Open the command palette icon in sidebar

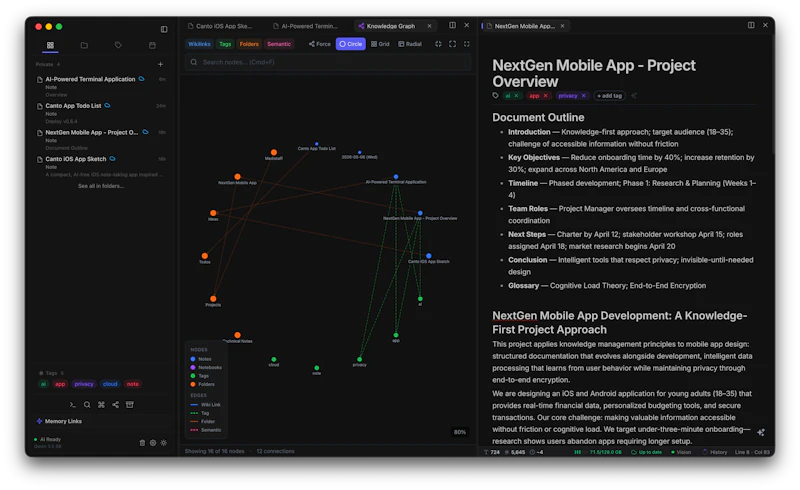[x=102, y=405]
